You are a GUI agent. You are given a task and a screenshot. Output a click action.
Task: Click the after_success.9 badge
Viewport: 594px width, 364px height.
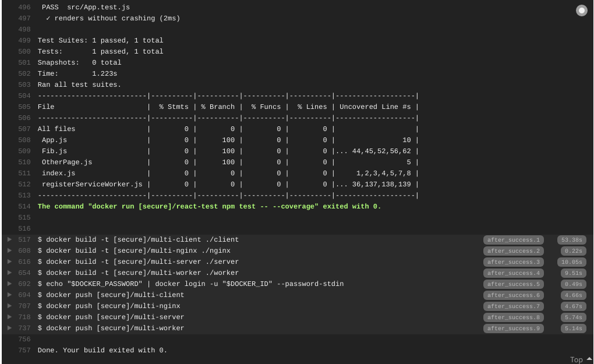point(513,328)
